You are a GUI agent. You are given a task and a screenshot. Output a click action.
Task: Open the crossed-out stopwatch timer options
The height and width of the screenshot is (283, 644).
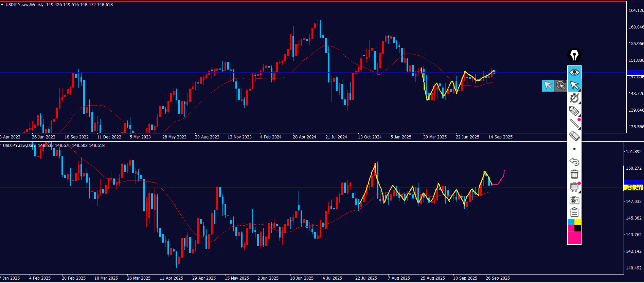574,98
